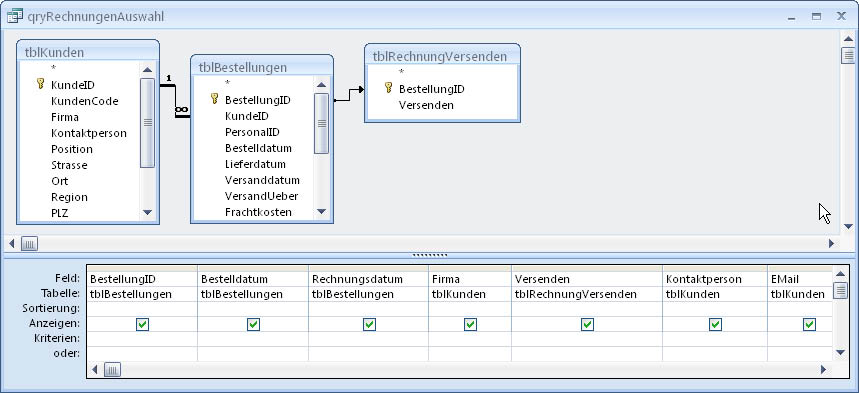
Task: Select the join arrow to tblRechnungVersenden
Action: point(349,94)
